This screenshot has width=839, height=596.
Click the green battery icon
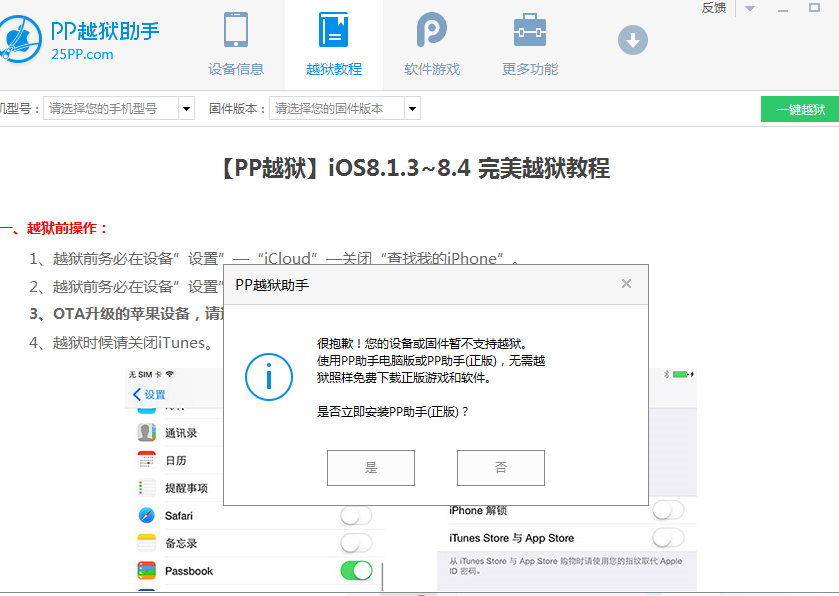pyautogui.click(x=681, y=374)
